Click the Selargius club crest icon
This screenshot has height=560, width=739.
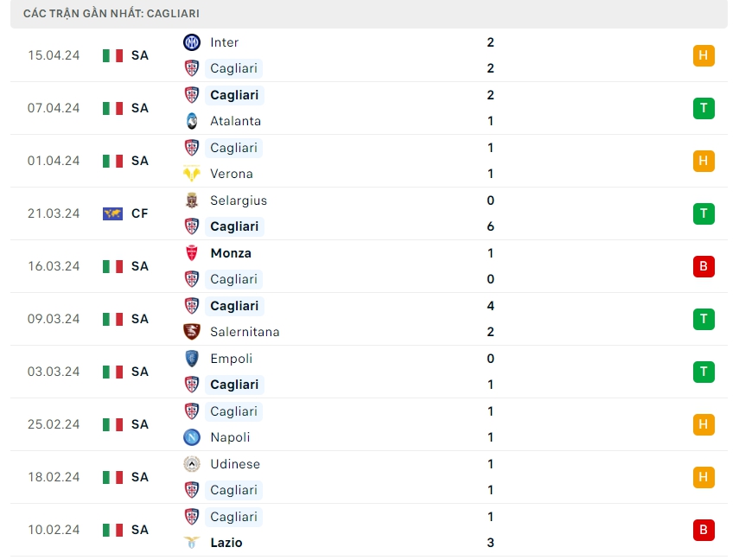pyautogui.click(x=192, y=200)
